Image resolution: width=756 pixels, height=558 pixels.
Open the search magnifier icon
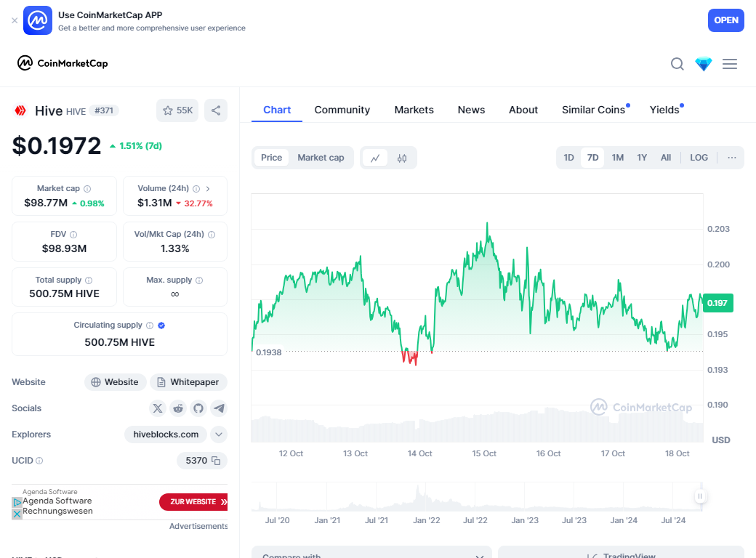pyautogui.click(x=677, y=64)
